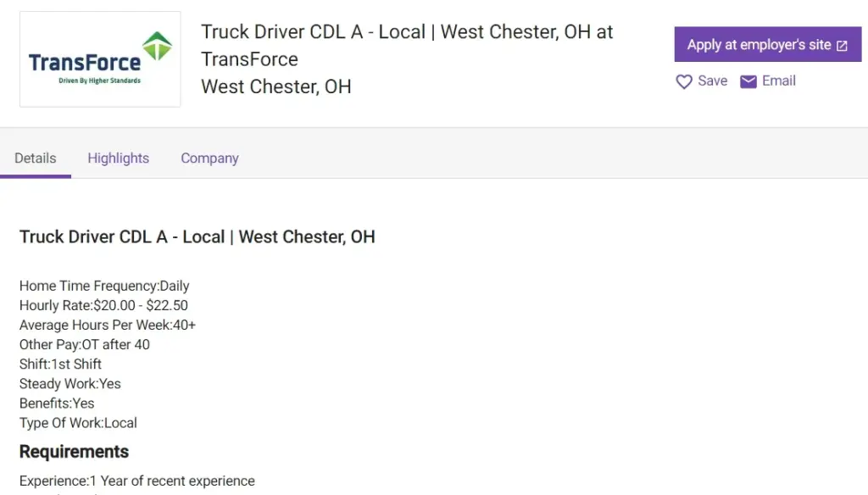Click the Type Of Work: Local line

tap(78, 422)
